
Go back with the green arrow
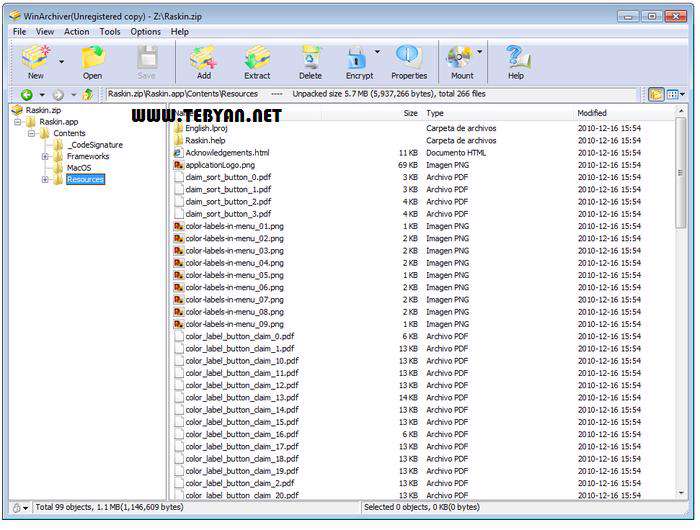tap(27, 94)
